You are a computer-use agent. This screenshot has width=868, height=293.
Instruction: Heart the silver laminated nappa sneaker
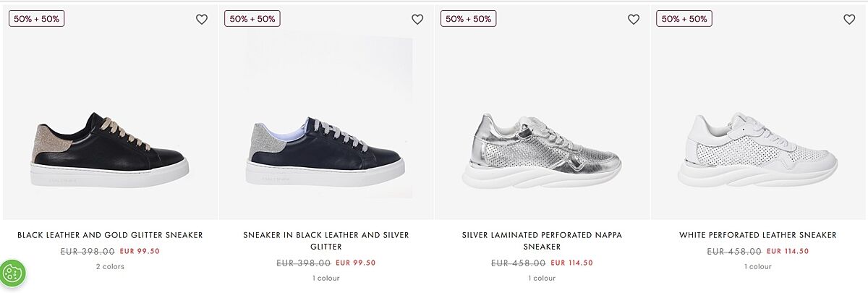(634, 20)
